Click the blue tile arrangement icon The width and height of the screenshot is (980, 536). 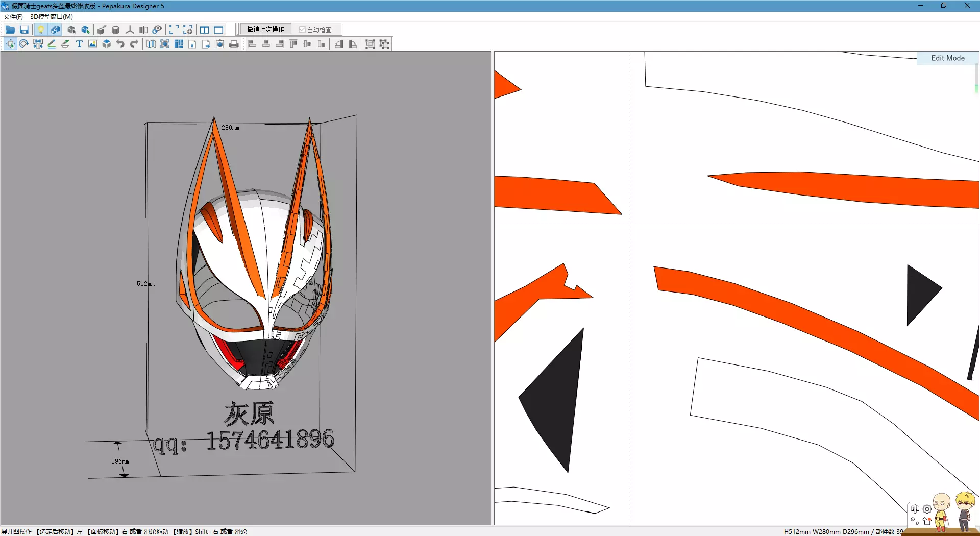pyautogui.click(x=179, y=44)
